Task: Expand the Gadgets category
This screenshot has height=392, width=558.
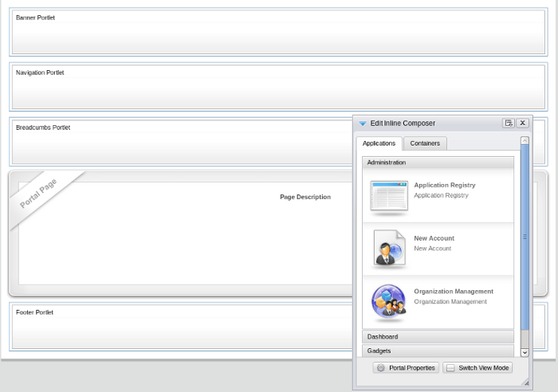Action: point(438,351)
